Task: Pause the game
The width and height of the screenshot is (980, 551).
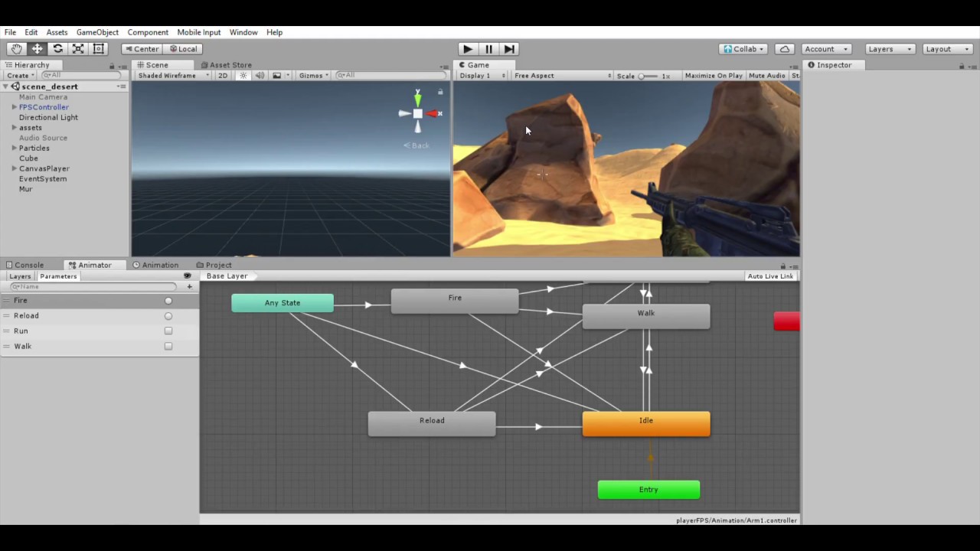Action: (488, 49)
